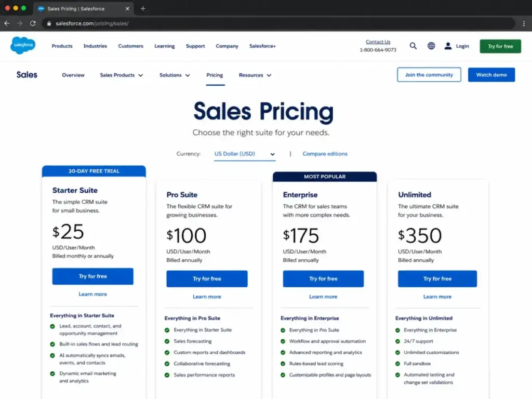Go to the Overview tab
The height and width of the screenshot is (399, 532).
(73, 75)
